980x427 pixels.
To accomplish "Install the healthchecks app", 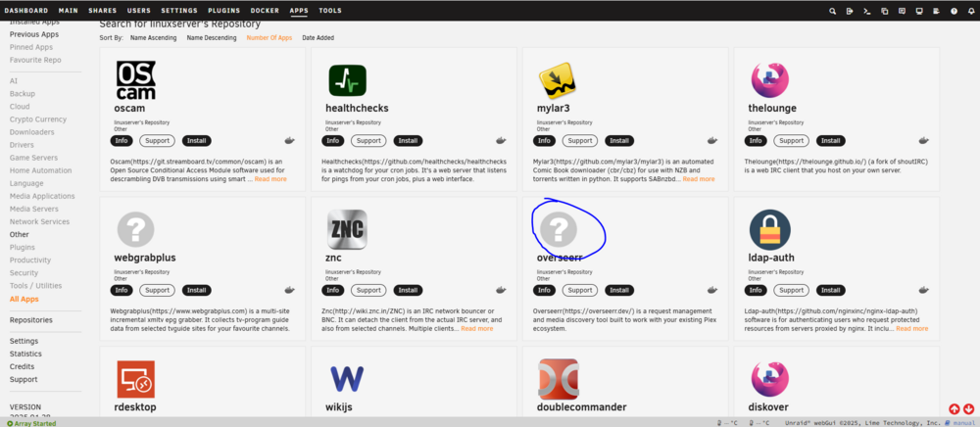I will pyautogui.click(x=408, y=140).
